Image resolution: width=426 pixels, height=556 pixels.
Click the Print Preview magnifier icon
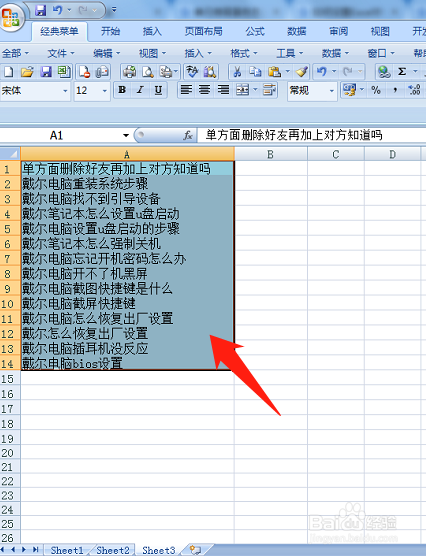[148, 72]
